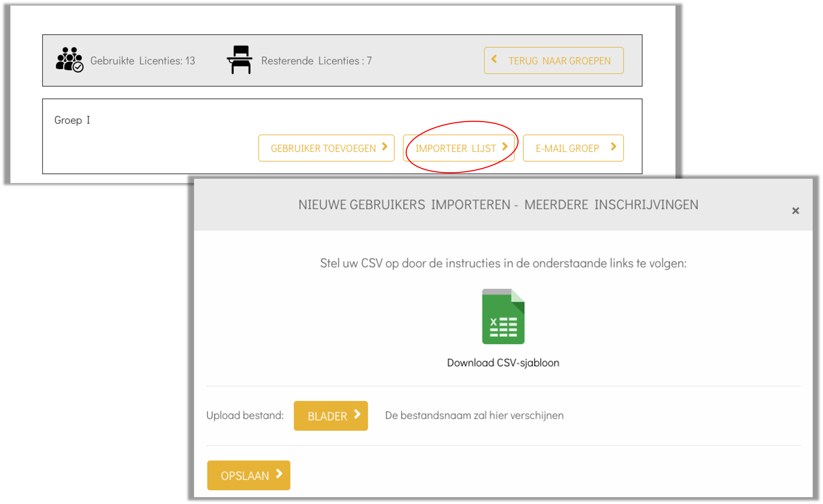Click the file name placeholder text

tap(474, 416)
